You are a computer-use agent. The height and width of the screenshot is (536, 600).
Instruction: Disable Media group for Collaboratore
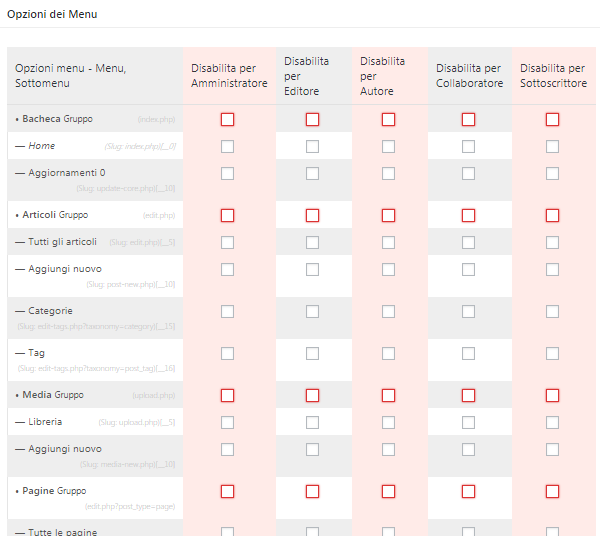point(468,395)
